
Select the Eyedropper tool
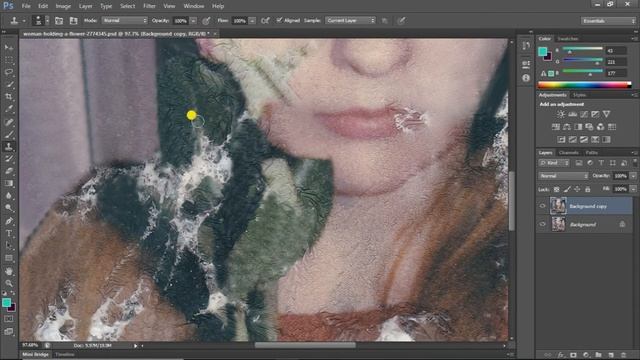(x=9, y=109)
